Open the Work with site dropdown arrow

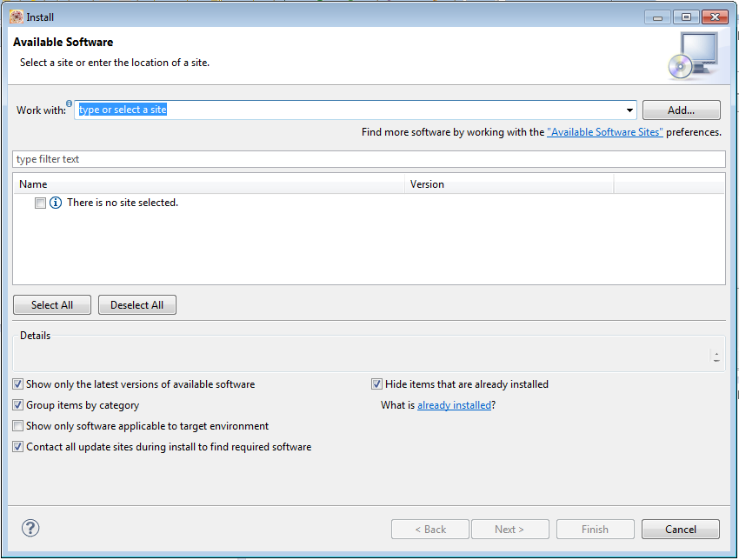[x=629, y=110]
